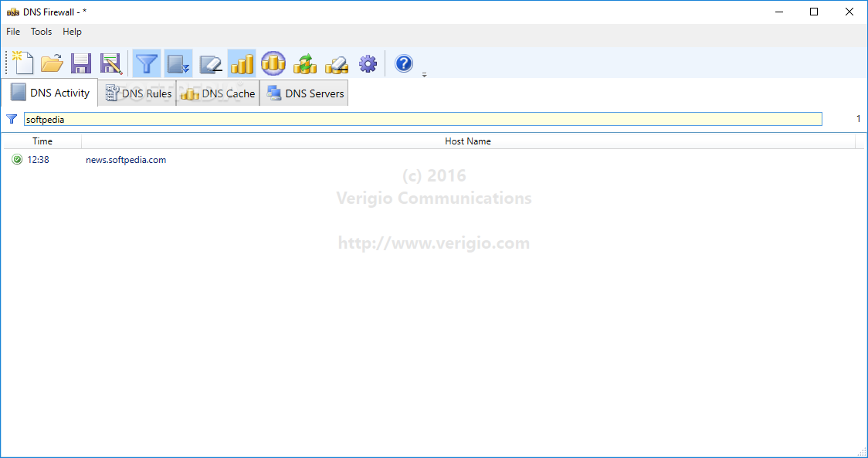Click the Host Name column header
This screenshot has width=868, height=458.
pos(468,141)
